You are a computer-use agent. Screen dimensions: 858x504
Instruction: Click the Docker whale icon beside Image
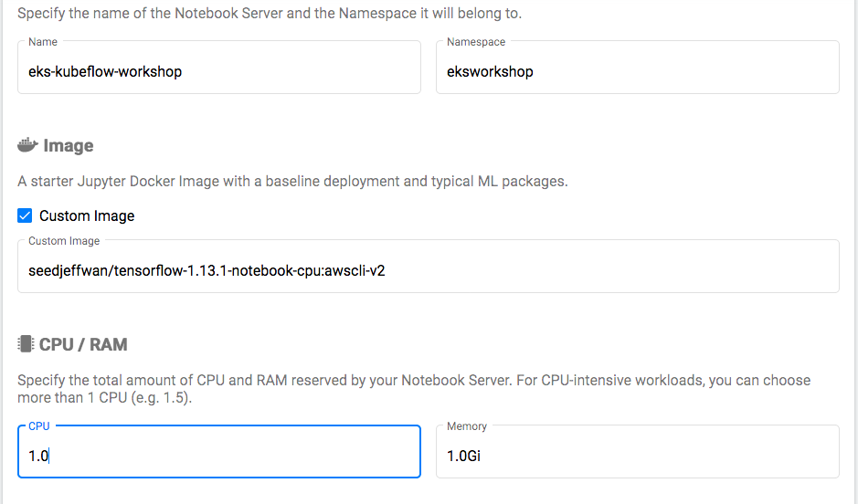(x=27, y=145)
